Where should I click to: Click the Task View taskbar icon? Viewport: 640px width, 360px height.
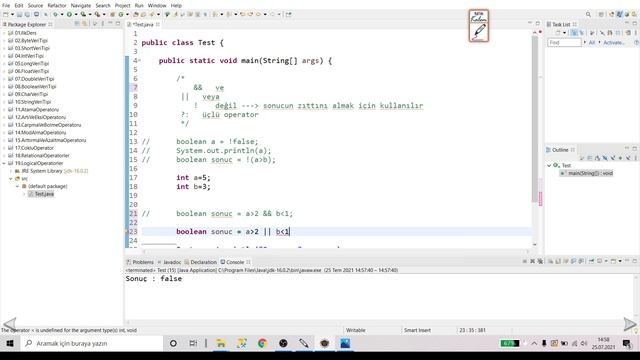click(x=193, y=343)
